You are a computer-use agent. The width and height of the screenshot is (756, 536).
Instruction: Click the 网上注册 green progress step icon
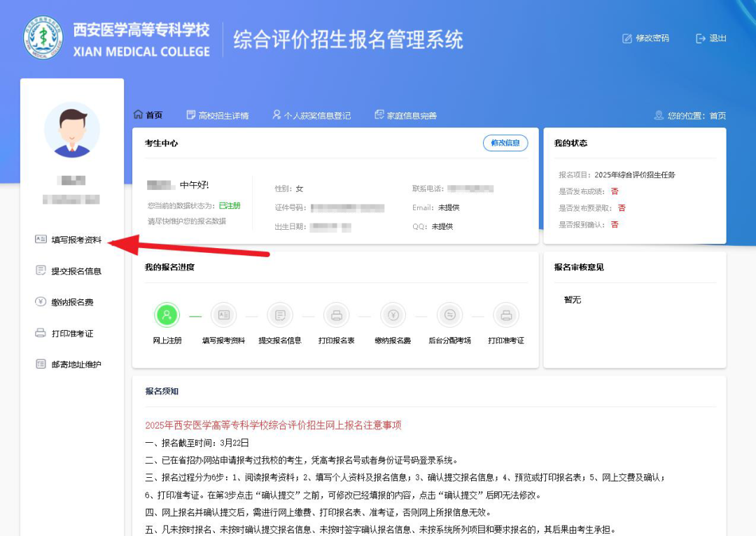(x=167, y=315)
